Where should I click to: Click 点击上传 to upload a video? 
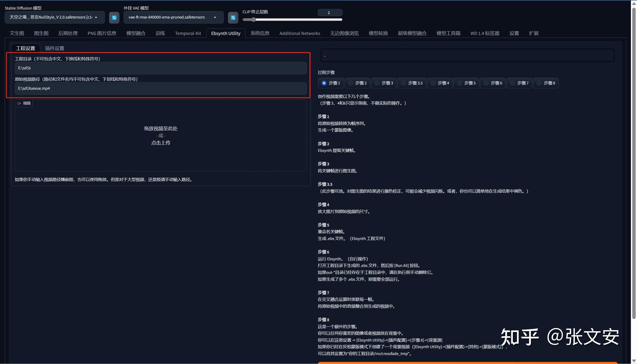pyautogui.click(x=160, y=143)
